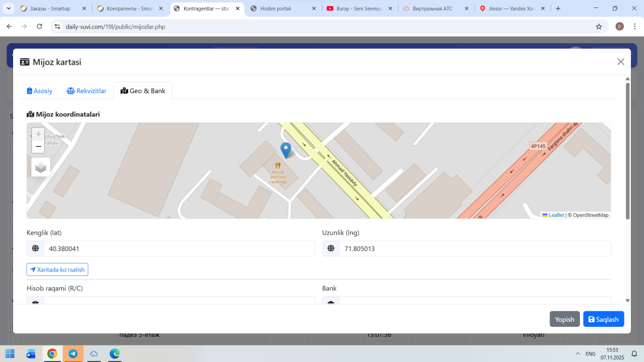Select the Geo & Bank tab
644x362 pixels.
143,91
